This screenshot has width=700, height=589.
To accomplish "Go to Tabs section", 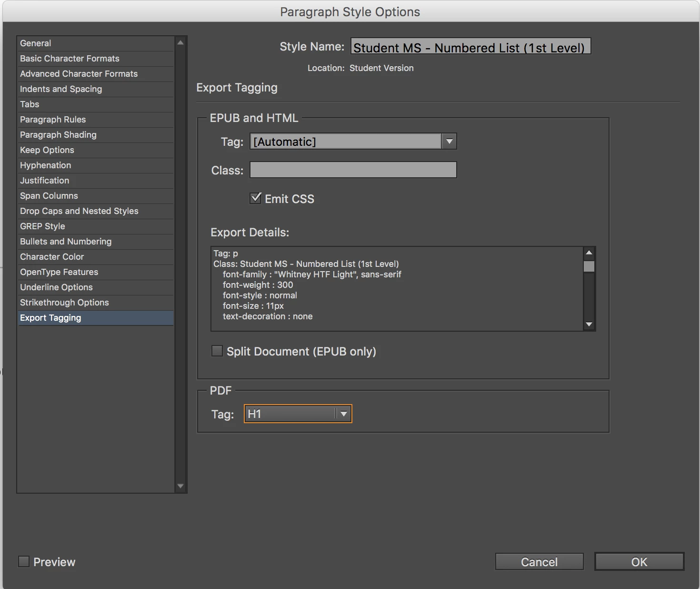I will coord(96,104).
